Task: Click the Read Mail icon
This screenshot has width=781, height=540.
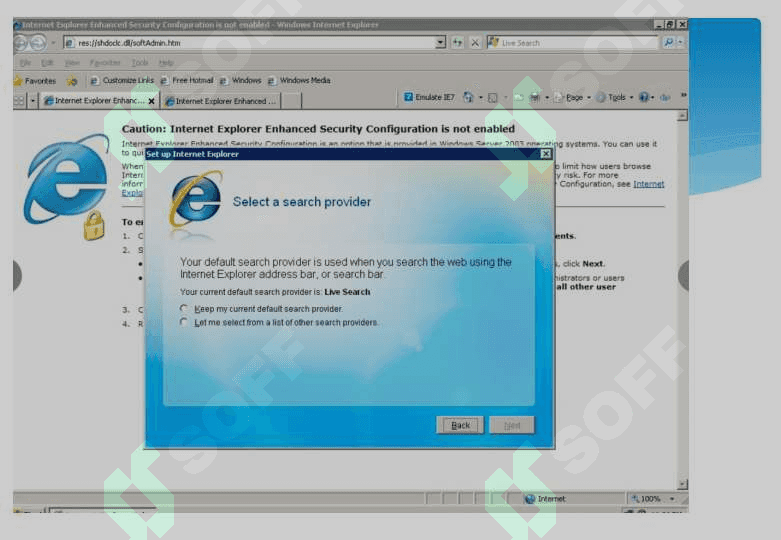Action: [x=519, y=98]
